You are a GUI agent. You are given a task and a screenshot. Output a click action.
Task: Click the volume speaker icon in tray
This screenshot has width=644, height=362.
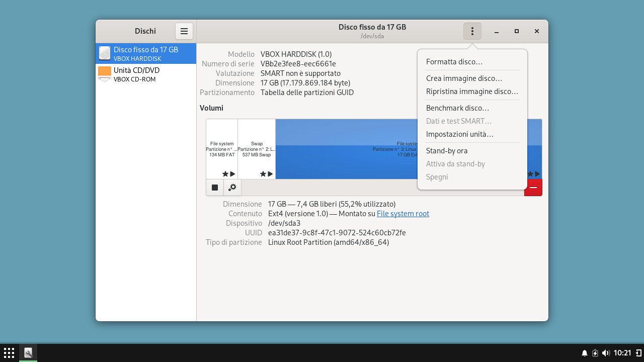click(606, 353)
